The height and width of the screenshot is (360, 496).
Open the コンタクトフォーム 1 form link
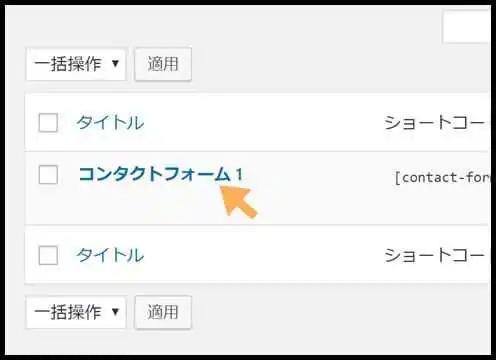click(161, 174)
